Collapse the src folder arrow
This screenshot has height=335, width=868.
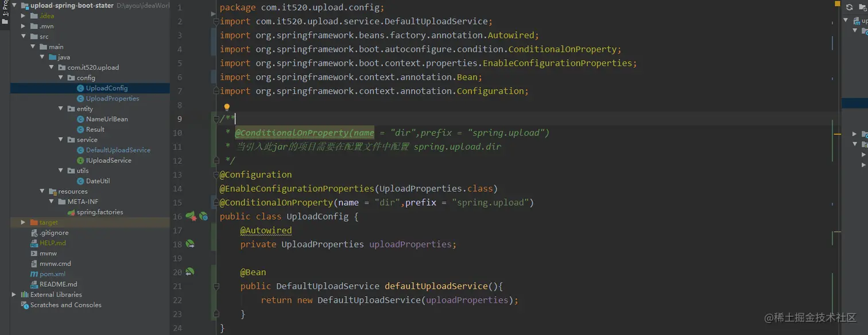coord(24,37)
